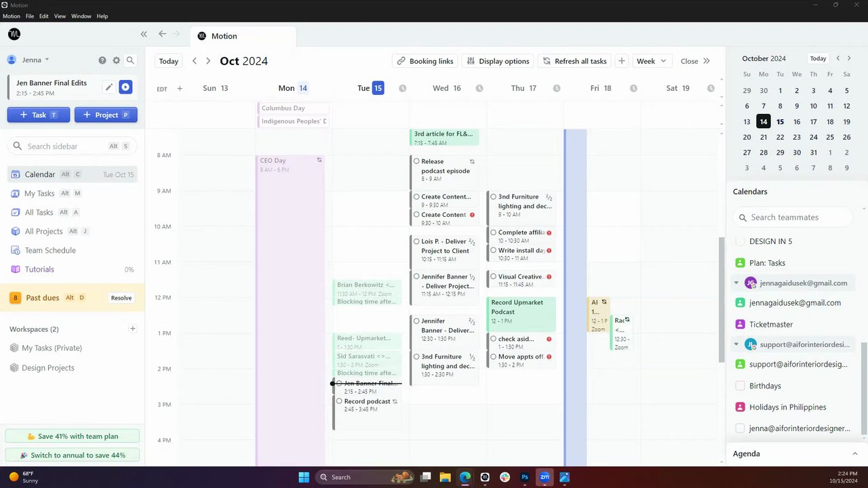Click the sidebar header search magnifier icon
The width and height of the screenshot is (868, 488).
click(x=130, y=60)
